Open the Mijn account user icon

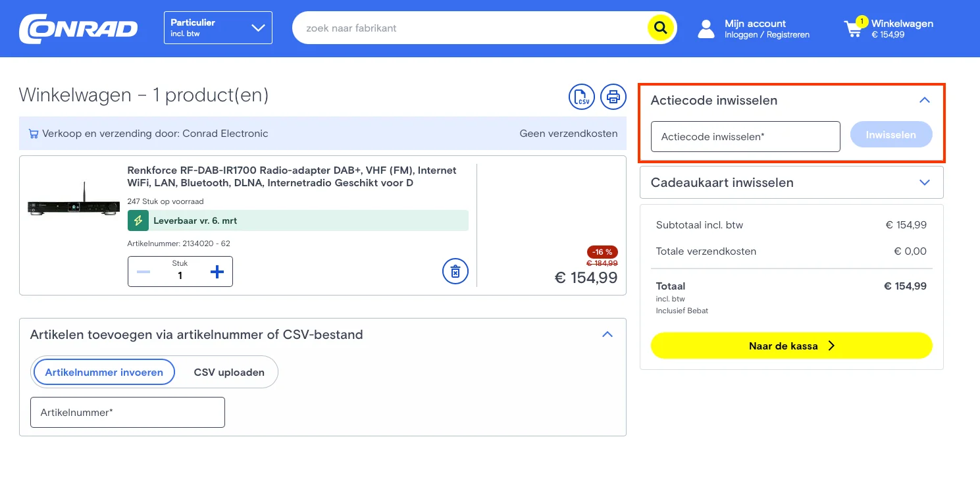pyautogui.click(x=706, y=28)
